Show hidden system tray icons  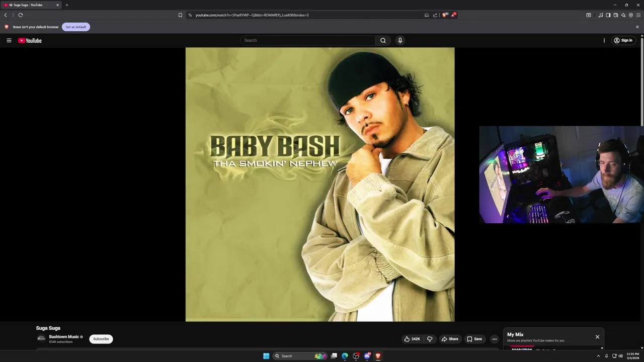click(598, 356)
